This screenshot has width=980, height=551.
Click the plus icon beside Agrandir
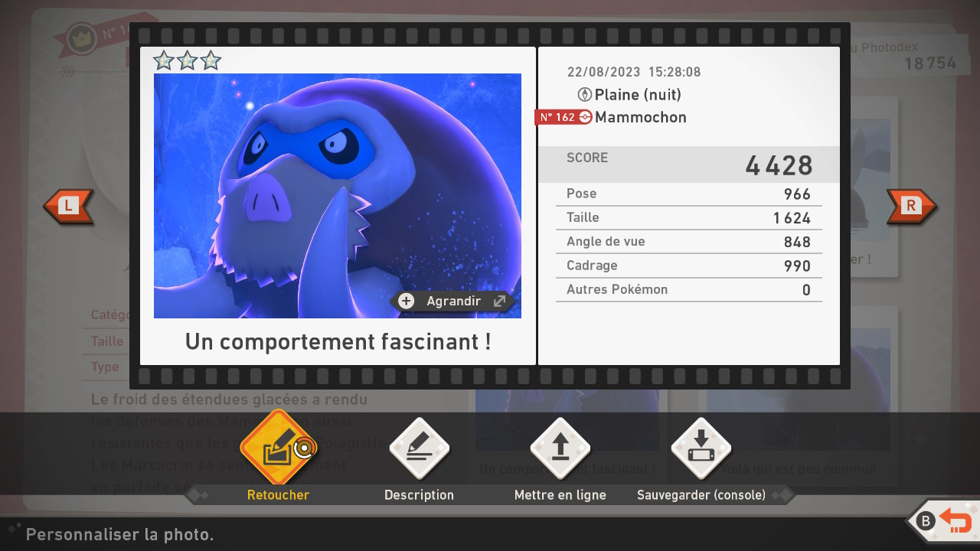click(407, 301)
